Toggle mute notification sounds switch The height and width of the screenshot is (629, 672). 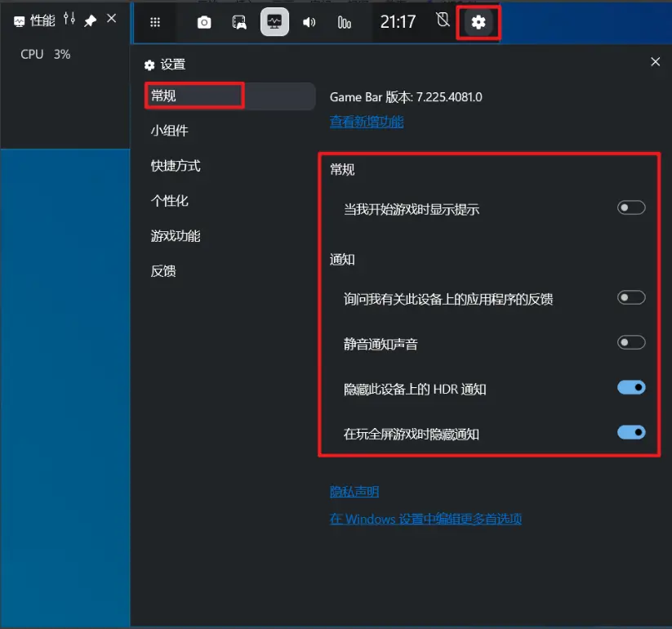tap(631, 342)
